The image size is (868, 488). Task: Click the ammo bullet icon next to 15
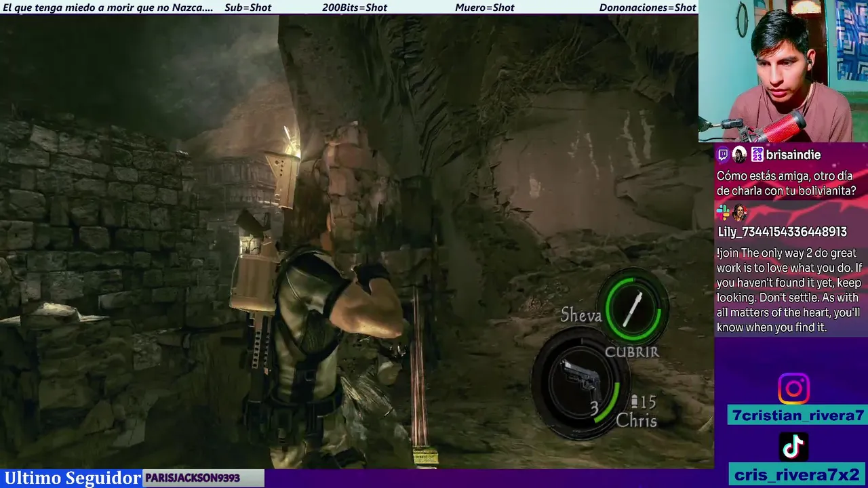(634, 401)
